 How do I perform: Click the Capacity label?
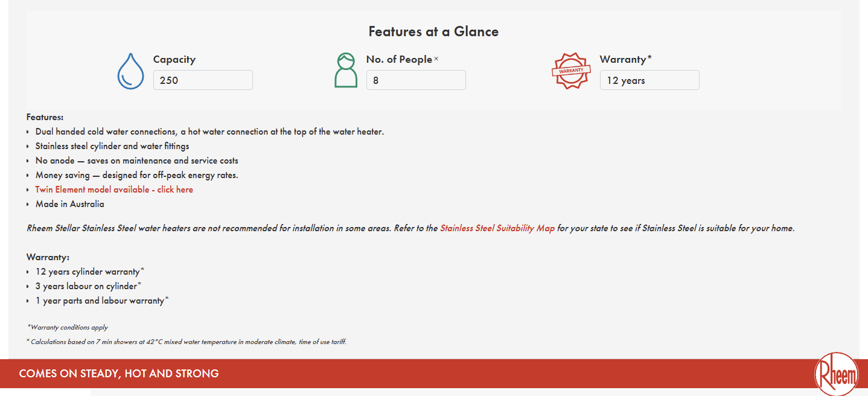pyautogui.click(x=174, y=59)
